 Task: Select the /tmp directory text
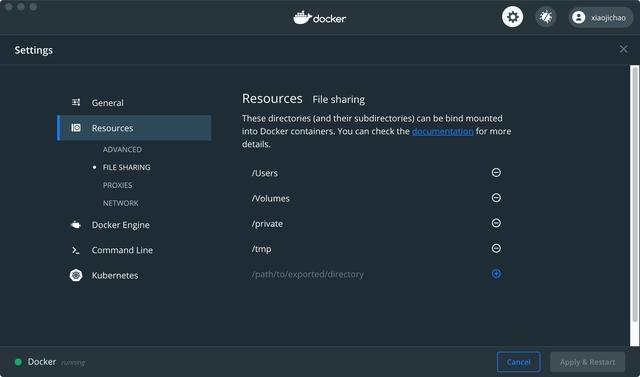pyautogui.click(x=262, y=249)
